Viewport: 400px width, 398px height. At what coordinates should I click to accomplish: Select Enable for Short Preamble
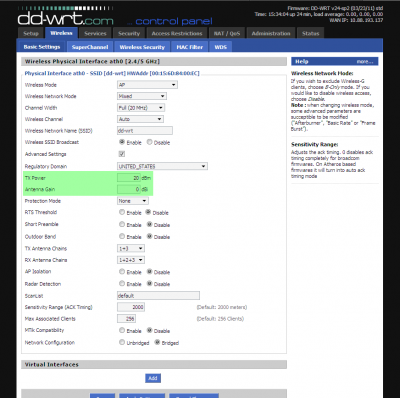click(x=122, y=224)
